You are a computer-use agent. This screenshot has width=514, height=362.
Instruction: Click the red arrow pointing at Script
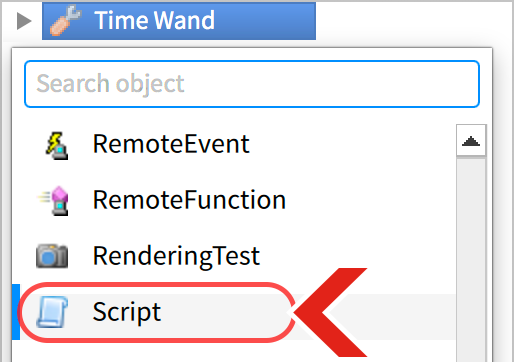pos(330,312)
